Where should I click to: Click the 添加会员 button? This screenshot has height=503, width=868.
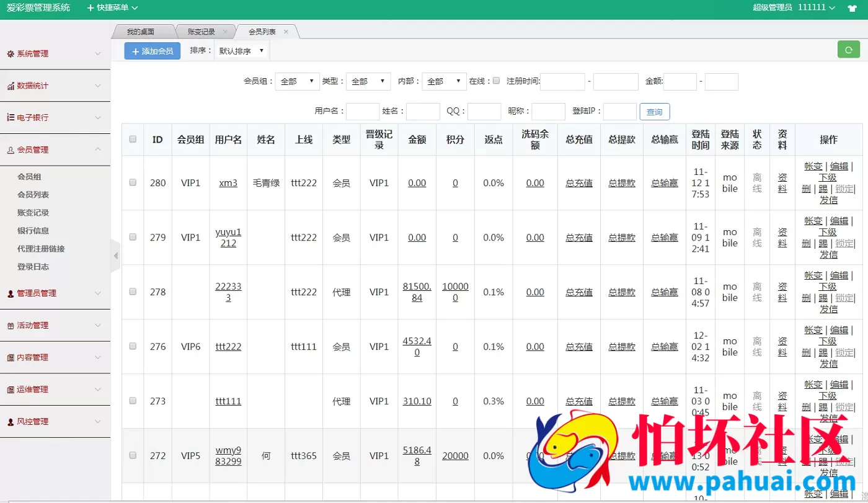(153, 51)
